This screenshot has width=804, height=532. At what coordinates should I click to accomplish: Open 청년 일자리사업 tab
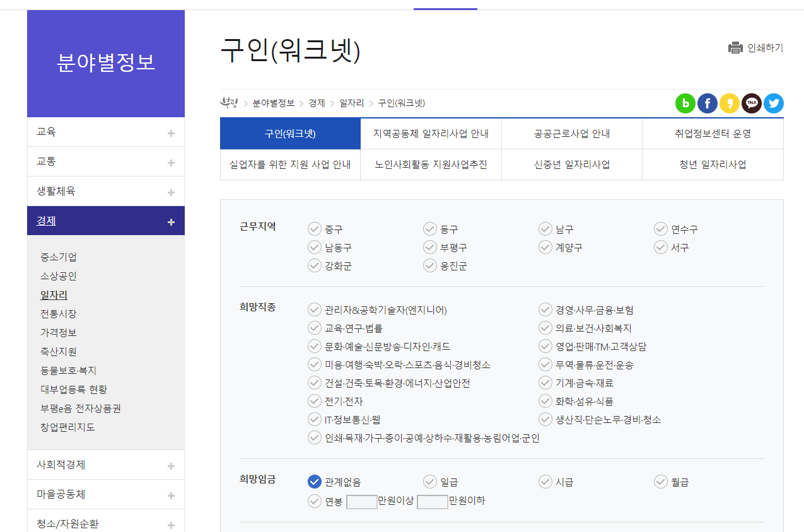click(713, 165)
